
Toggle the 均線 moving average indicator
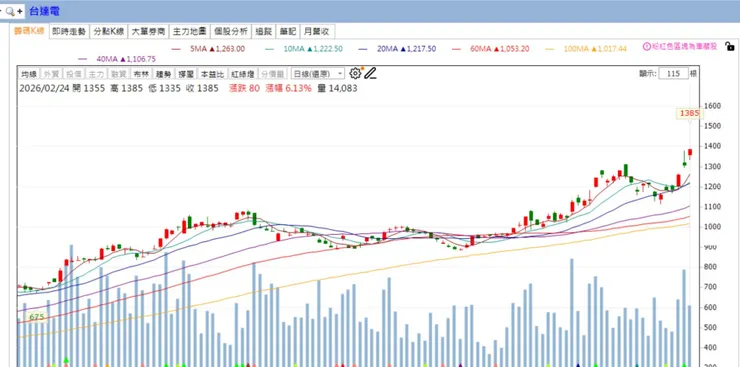coord(29,74)
